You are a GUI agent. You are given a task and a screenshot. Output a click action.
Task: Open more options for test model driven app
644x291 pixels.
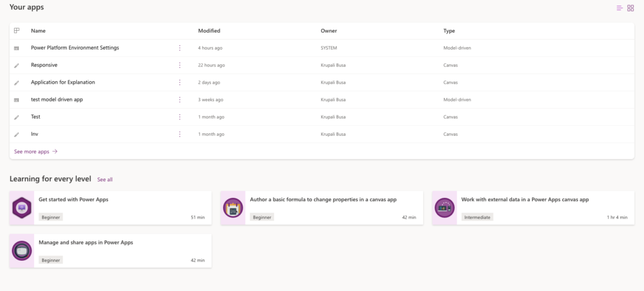pos(179,100)
